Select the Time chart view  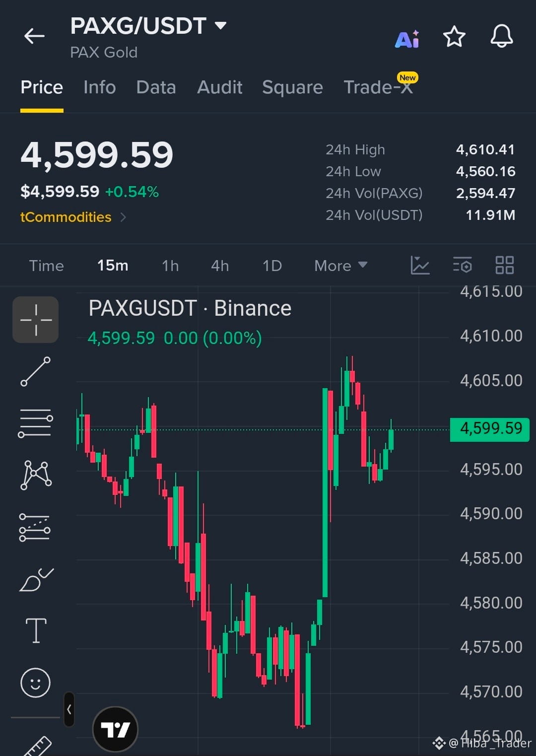pos(46,266)
